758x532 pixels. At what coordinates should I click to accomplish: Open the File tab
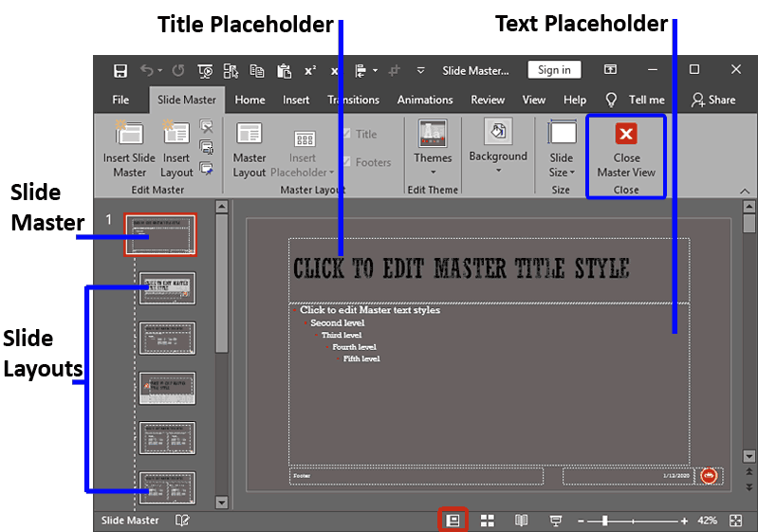pyautogui.click(x=120, y=100)
